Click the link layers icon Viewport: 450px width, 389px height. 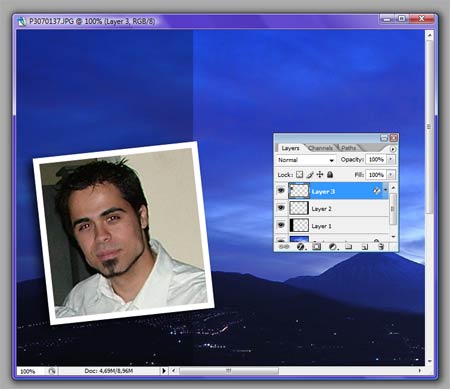coord(284,246)
